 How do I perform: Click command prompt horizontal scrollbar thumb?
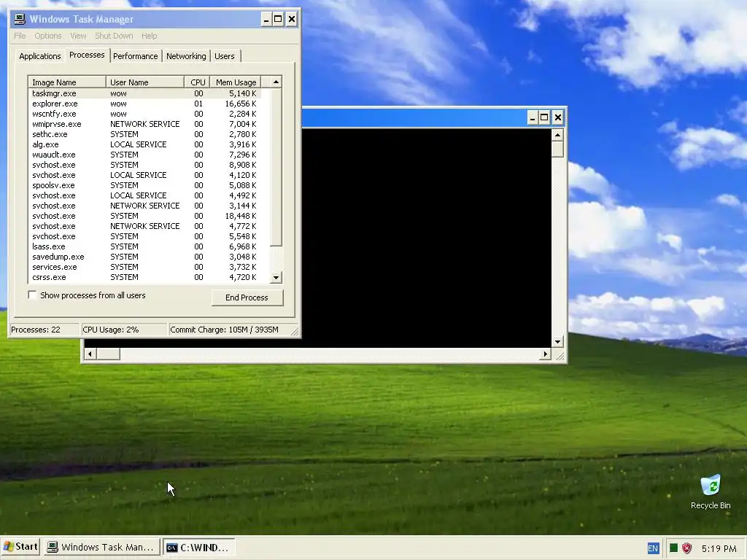(x=108, y=354)
